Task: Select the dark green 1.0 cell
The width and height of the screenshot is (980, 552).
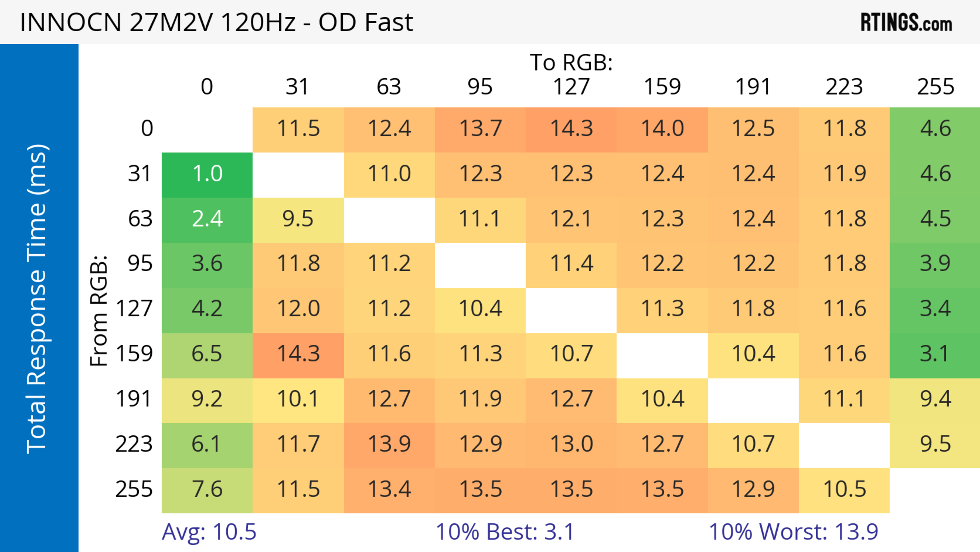Action: (207, 174)
